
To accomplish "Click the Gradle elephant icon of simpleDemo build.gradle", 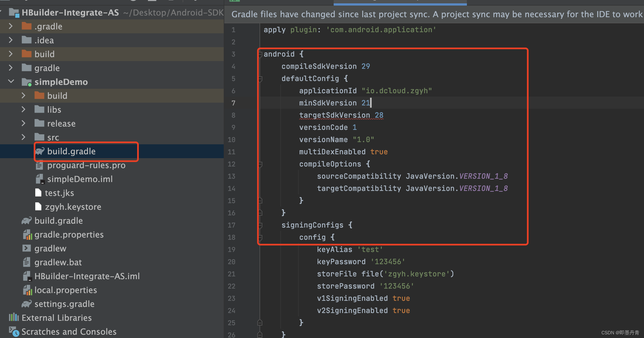I will [40, 151].
